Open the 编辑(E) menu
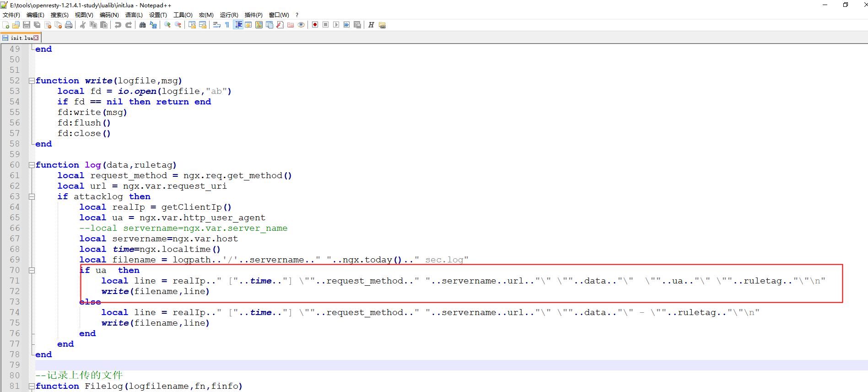 (36, 15)
